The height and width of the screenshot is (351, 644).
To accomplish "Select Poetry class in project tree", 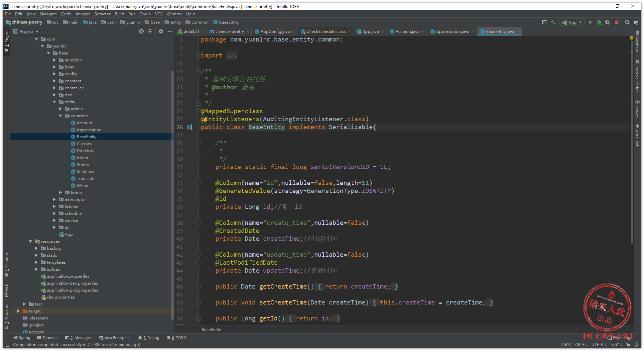I will pos(83,165).
